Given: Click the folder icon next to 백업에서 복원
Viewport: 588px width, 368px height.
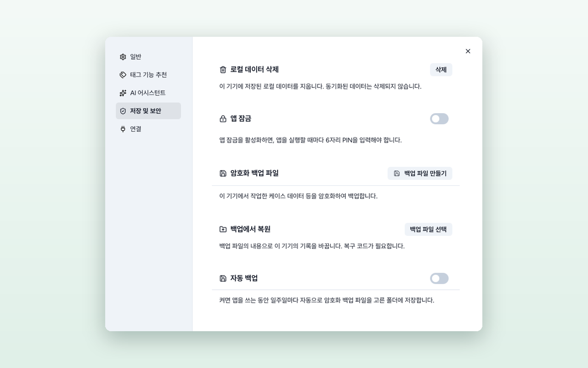Looking at the screenshot, I should click(x=223, y=229).
